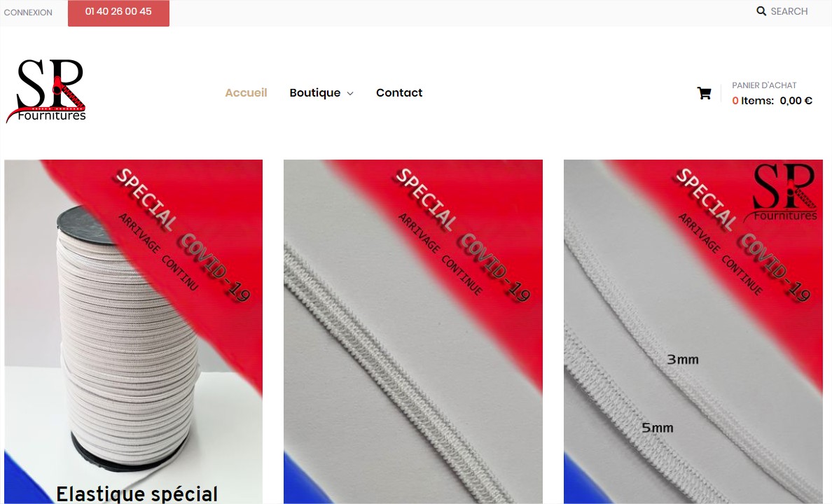This screenshot has height=504, width=832.
Task: Click the 3mm label on elastic image
Action: [x=683, y=360]
